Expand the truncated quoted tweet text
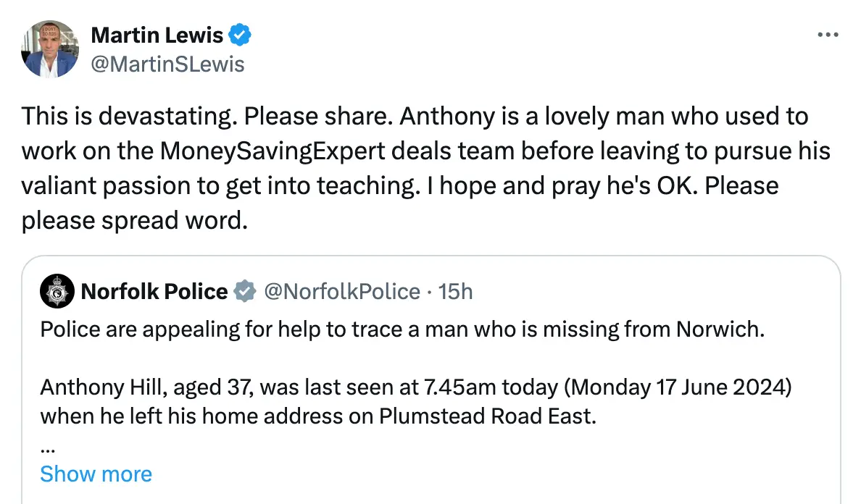861x504 pixels. (96, 474)
